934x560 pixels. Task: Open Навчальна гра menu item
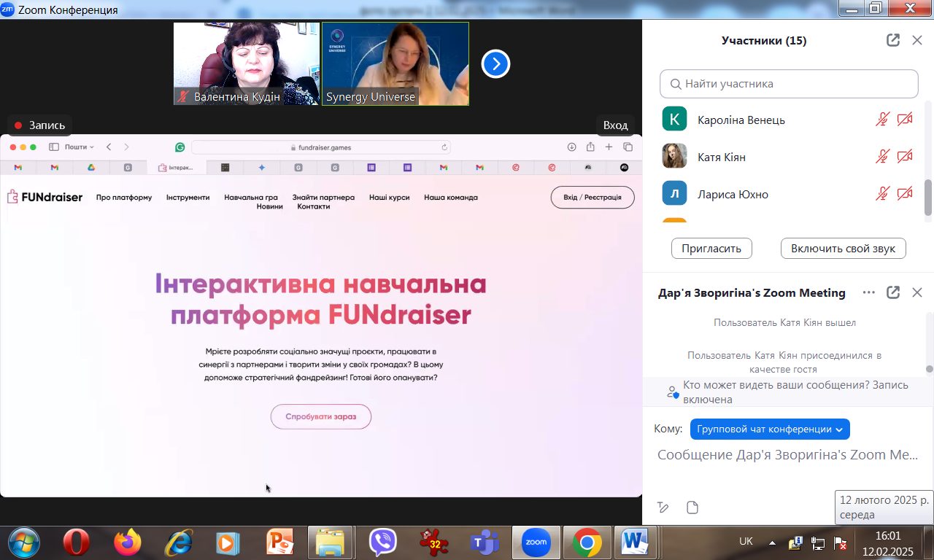tap(251, 198)
